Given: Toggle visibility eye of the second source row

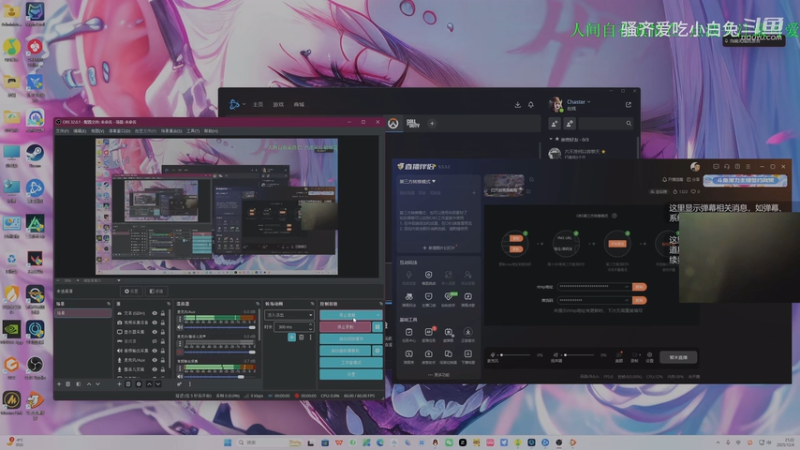Looking at the screenshot, I should (x=155, y=322).
